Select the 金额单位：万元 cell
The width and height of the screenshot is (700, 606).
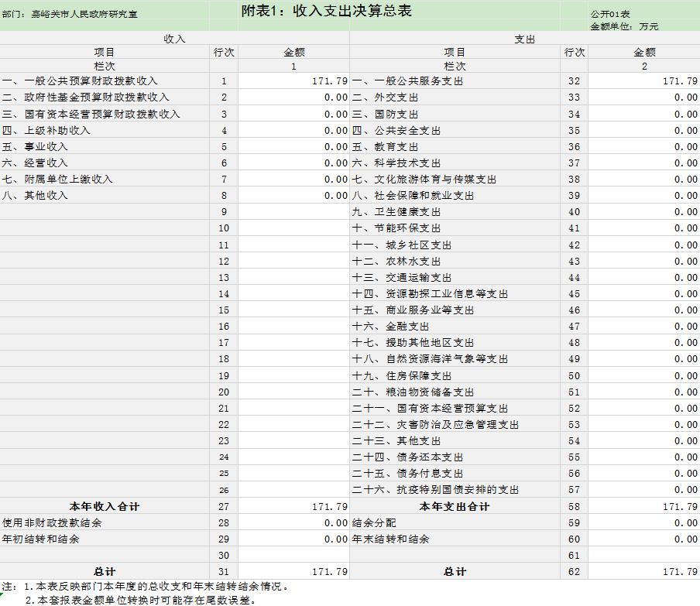[x=624, y=26]
